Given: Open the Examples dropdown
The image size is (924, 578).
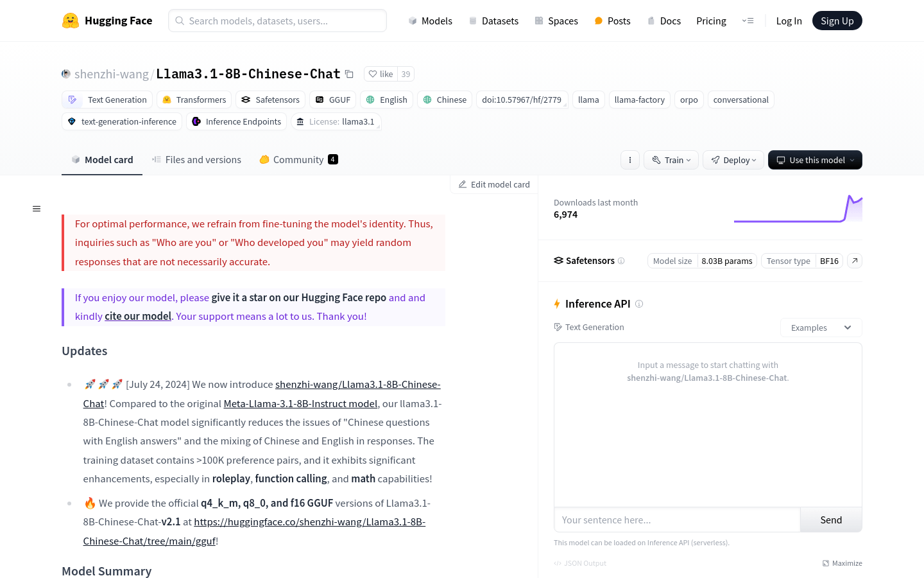Looking at the screenshot, I should point(821,328).
